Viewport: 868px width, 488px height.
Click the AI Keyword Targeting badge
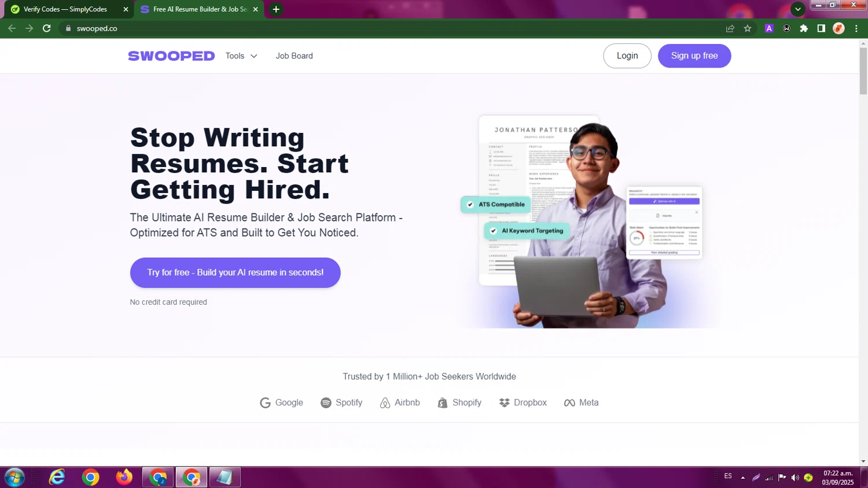(x=527, y=231)
